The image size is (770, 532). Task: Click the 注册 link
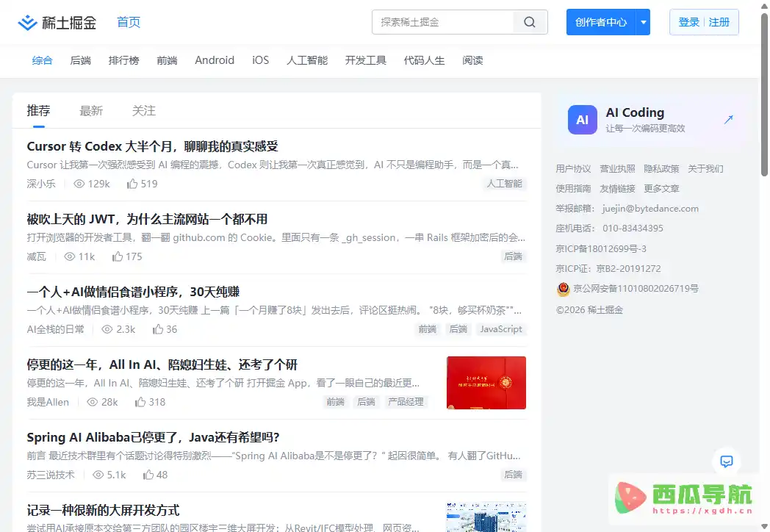coord(719,22)
